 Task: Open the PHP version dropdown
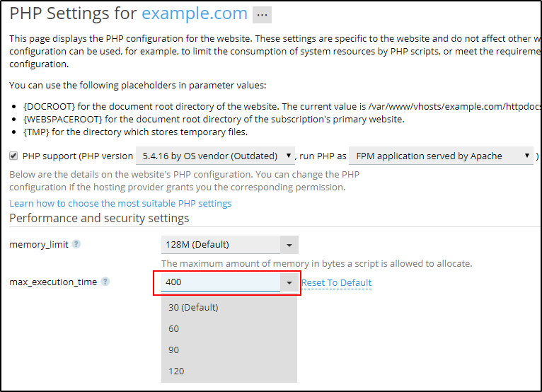[215, 156]
